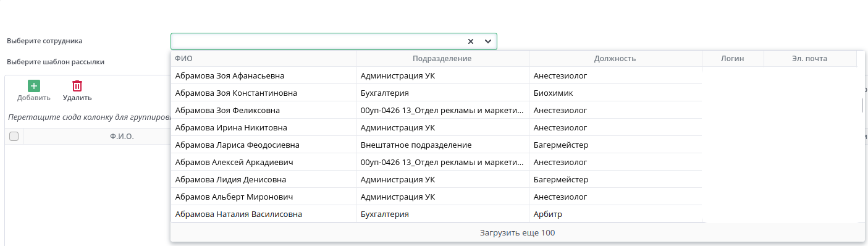
Task: Select Абрамова Зоя Феликсовна
Action: point(227,111)
